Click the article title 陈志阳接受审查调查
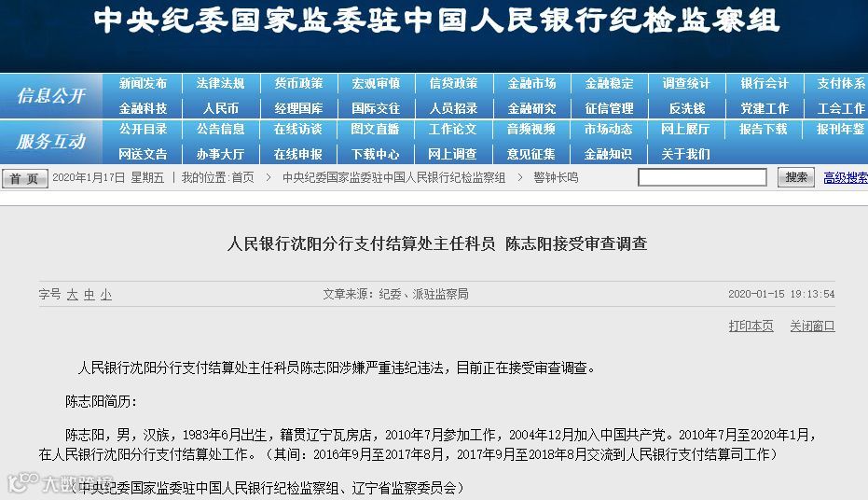This screenshot has height=500, width=868. [x=576, y=243]
